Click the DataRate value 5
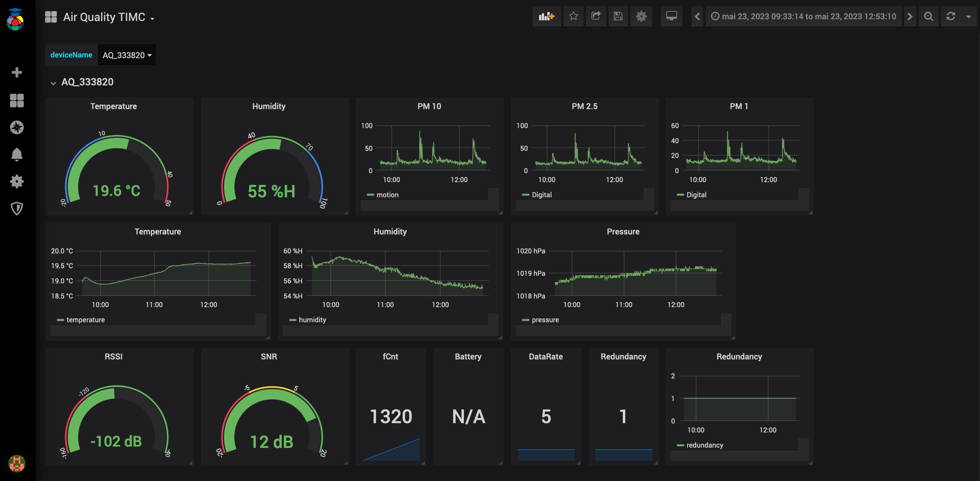This screenshot has height=481, width=980. [x=546, y=416]
